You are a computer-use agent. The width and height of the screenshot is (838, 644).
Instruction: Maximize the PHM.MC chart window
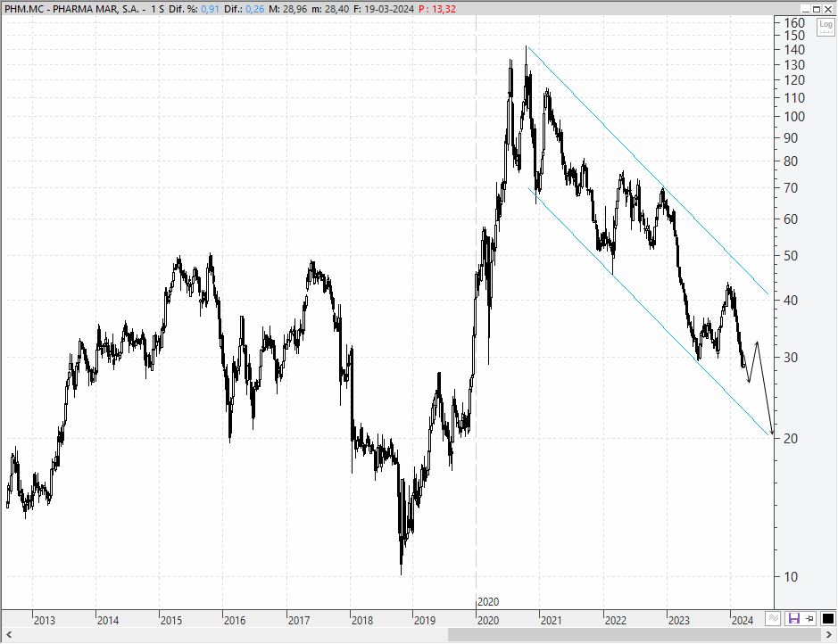[x=817, y=9]
